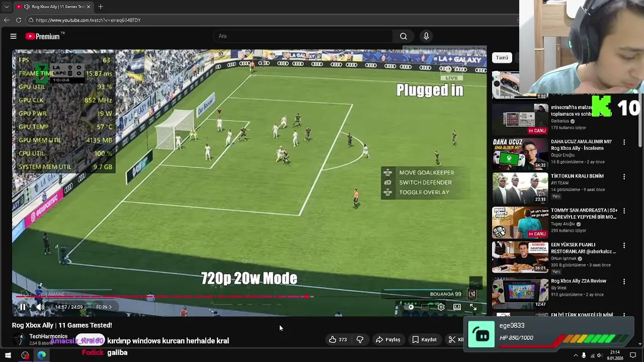Open a new browser tab

[x=101, y=7]
